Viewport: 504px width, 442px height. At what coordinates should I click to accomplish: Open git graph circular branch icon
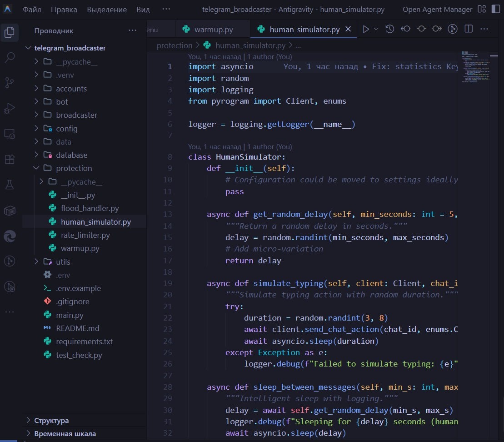(x=453, y=29)
